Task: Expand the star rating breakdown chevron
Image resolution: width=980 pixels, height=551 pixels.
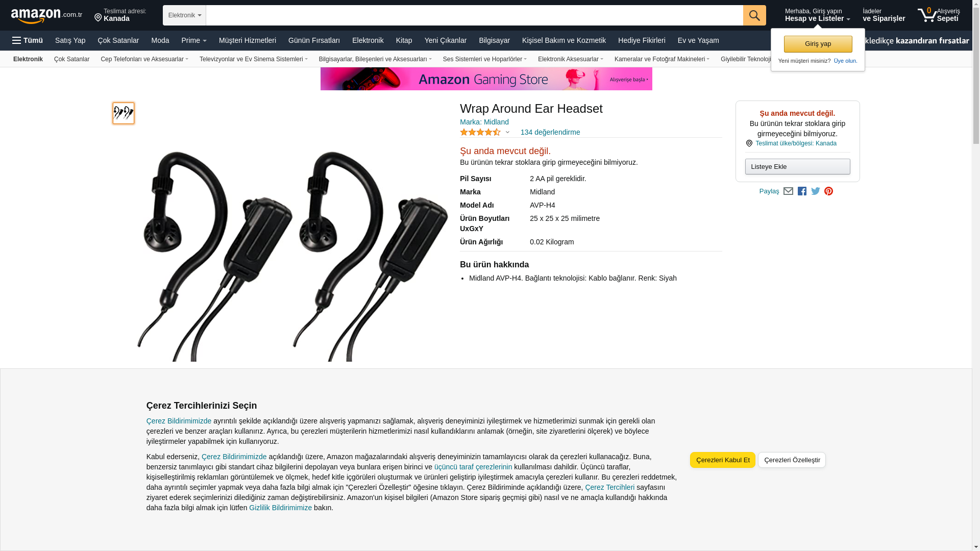Action: [x=507, y=133]
